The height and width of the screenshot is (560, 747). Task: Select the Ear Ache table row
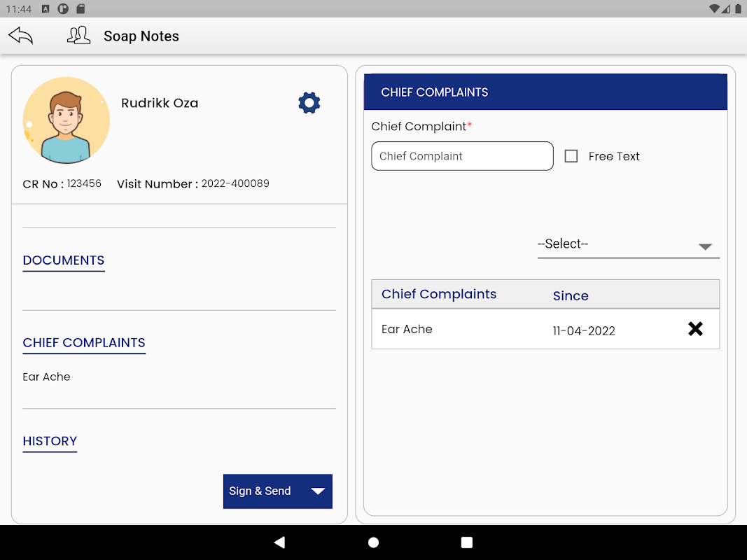(490, 330)
